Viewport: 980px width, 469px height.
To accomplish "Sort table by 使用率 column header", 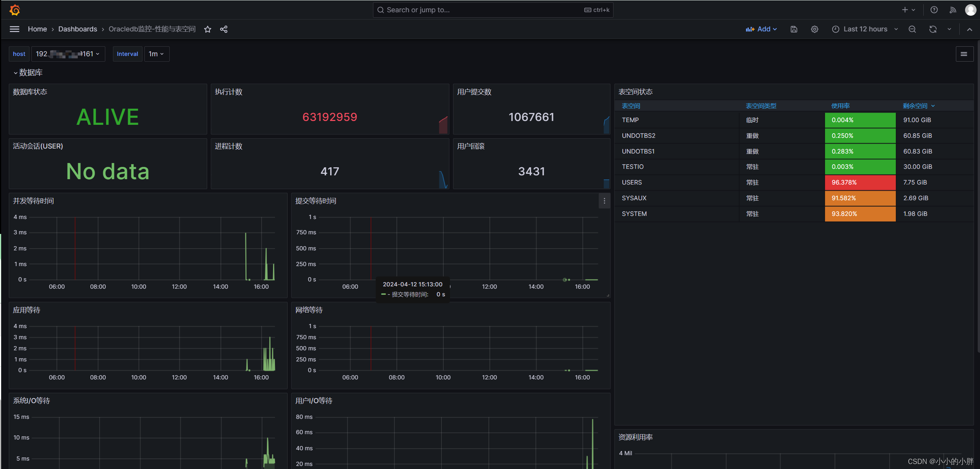I will click(840, 106).
